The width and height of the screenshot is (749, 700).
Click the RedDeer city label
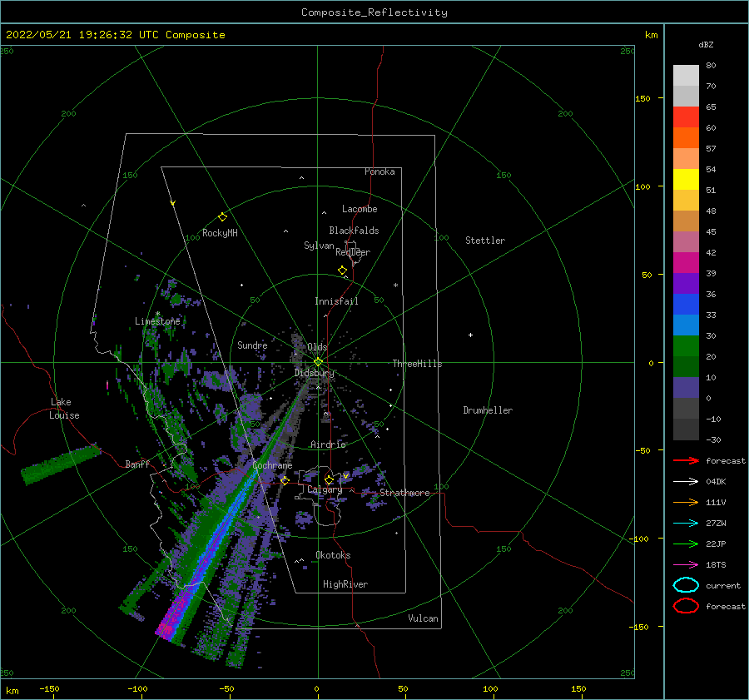[353, 252]
